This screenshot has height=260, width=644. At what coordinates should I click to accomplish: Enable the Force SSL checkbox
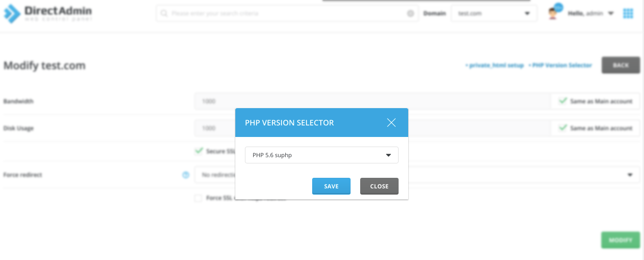coord(198,198)
